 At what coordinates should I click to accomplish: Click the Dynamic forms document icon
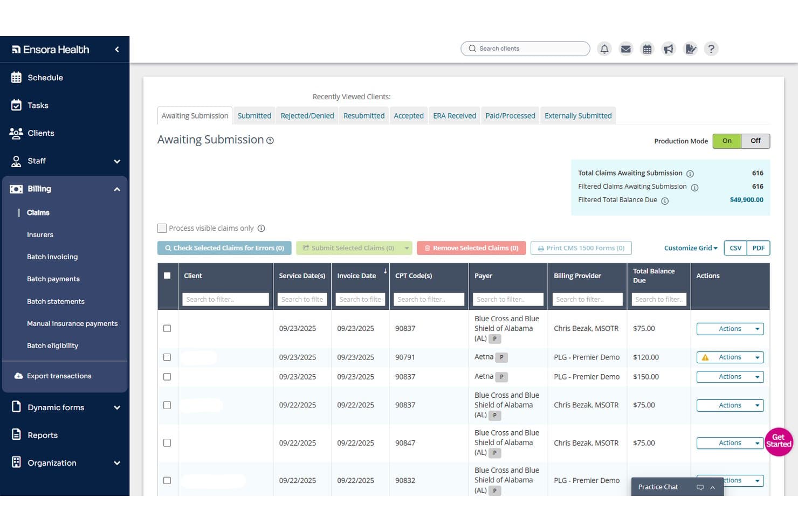click(x=16, y=407)
